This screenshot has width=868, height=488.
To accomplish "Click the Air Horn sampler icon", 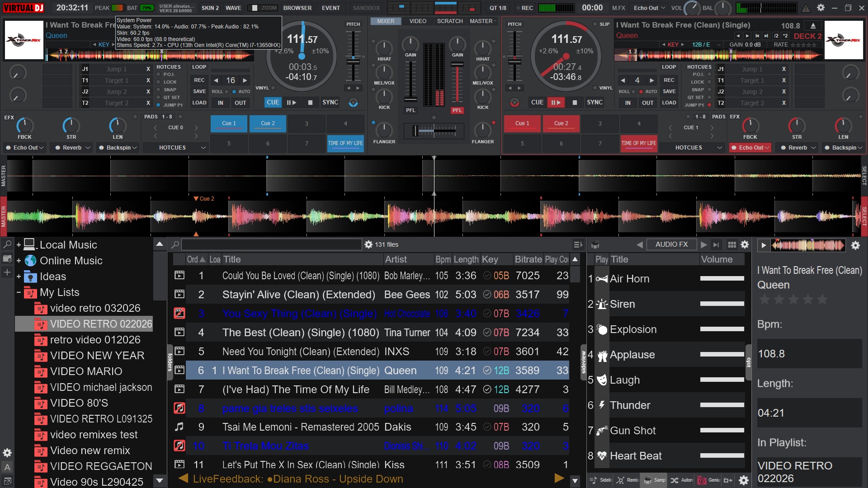I will coord(602,279).
